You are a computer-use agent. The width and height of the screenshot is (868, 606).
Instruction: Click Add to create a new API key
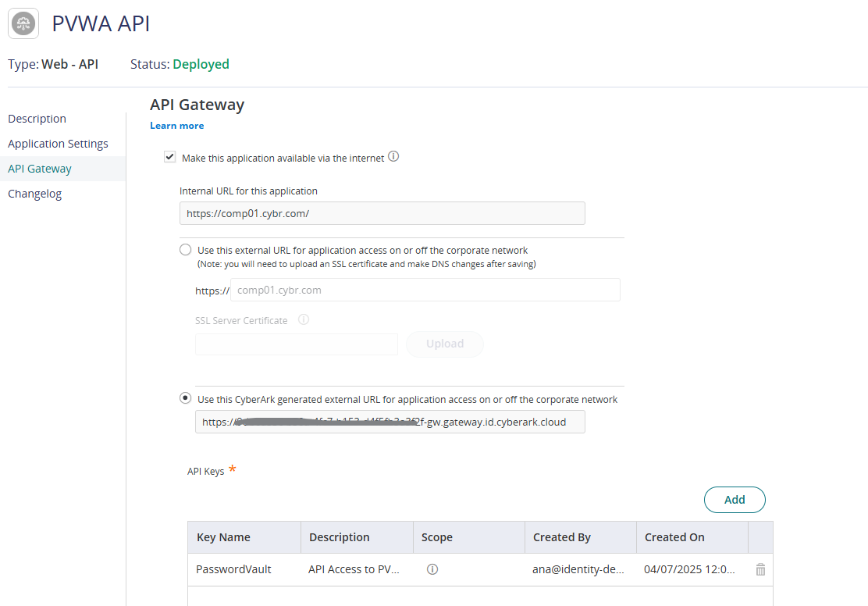coord(734,500)
